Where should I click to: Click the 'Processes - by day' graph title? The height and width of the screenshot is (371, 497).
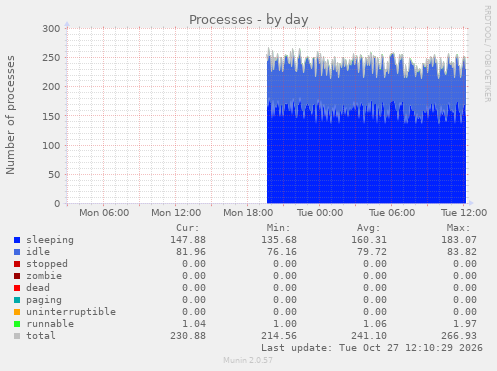249,20
